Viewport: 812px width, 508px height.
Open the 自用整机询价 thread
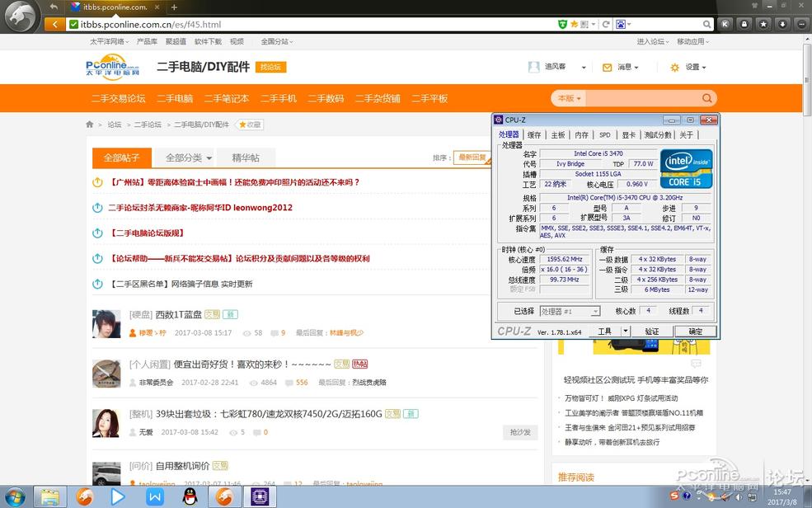click(183, 466)
